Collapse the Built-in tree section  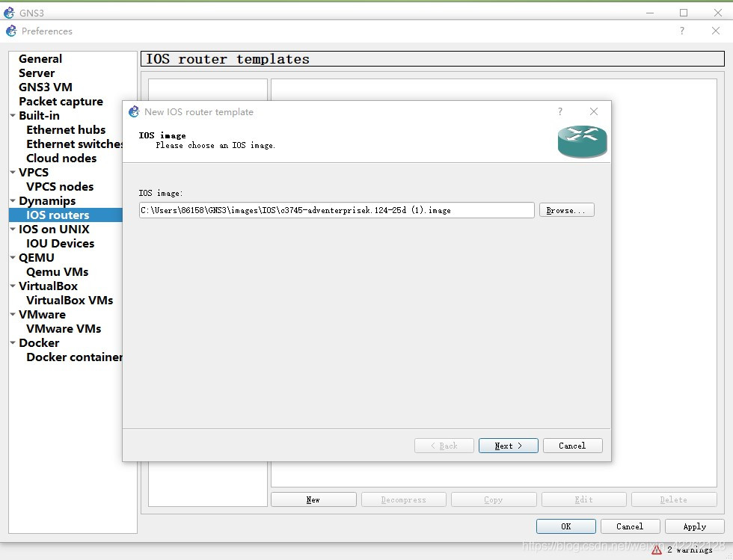pyautogui.click(x=13, y=115)
